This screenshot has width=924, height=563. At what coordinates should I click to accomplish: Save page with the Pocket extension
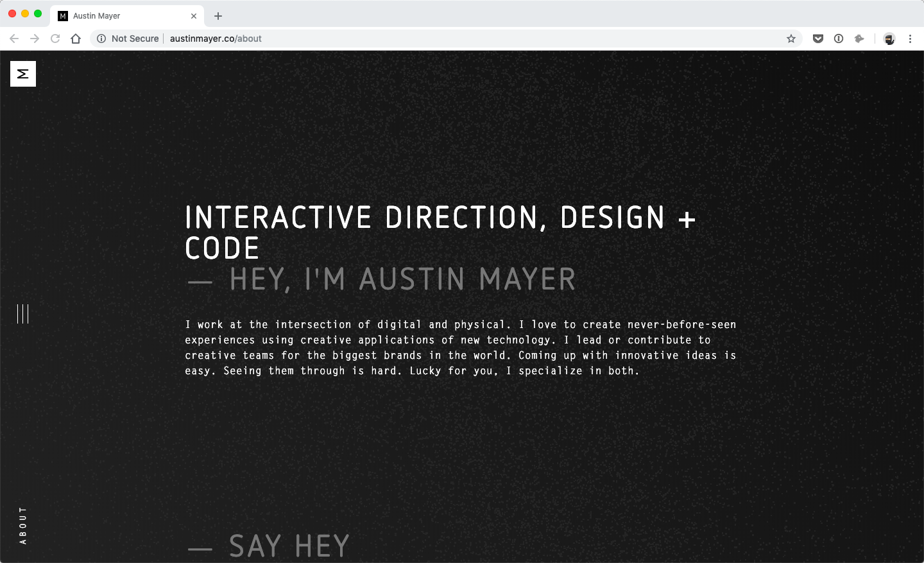(x=818, y=39)
